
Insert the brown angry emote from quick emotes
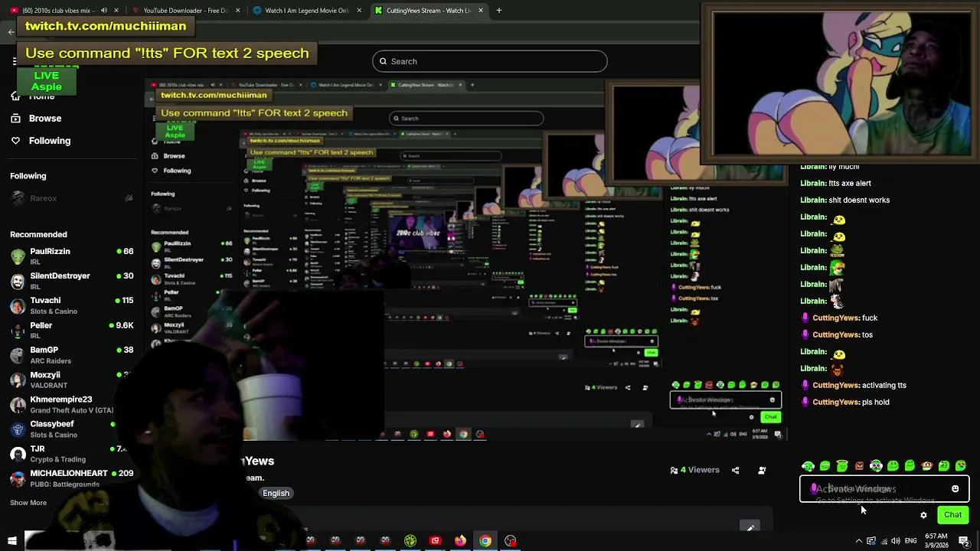tap(859, 465)
